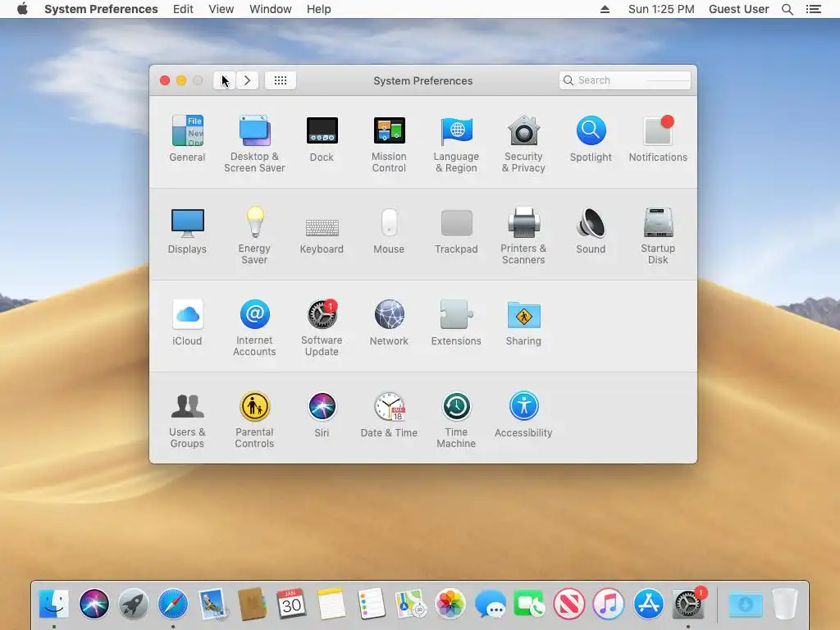Screen dimensions: 840x630
Task: Open News from the Dock
Action: [x=569, y=603]
